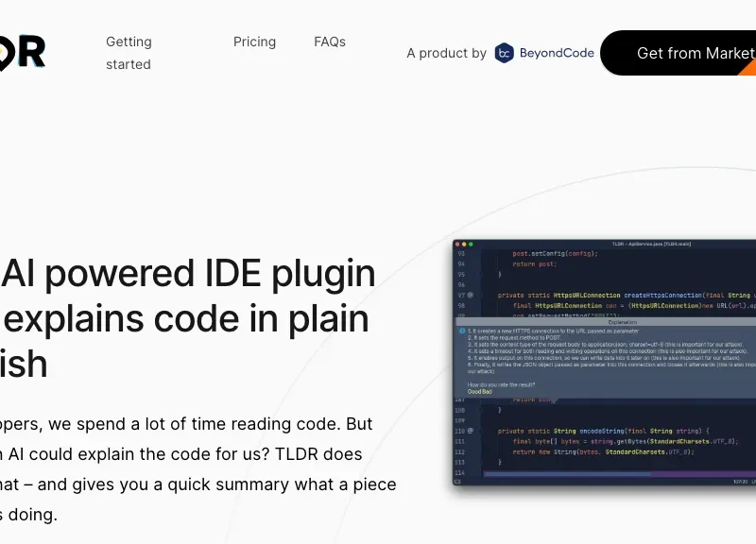Open the IDE plugin screenshot image
The height and width of the screenshot is (544, 756).
[604, 363]
